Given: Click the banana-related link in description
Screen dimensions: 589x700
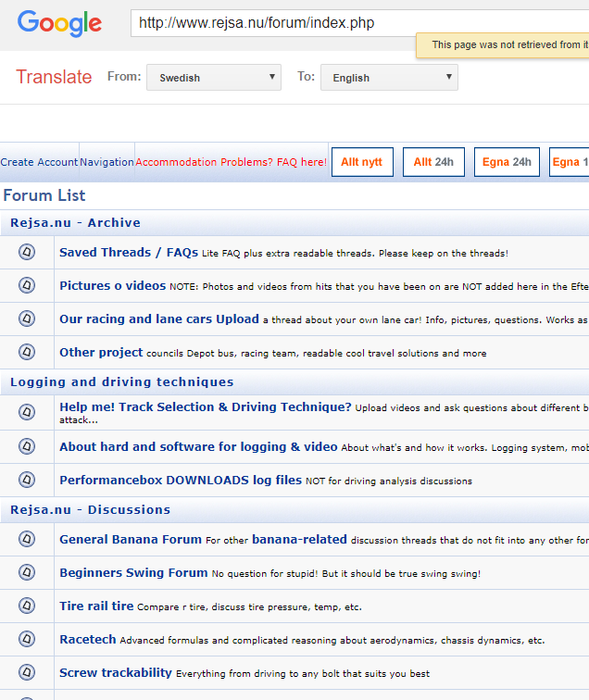Looking at the screenshot, I should 299,539.
